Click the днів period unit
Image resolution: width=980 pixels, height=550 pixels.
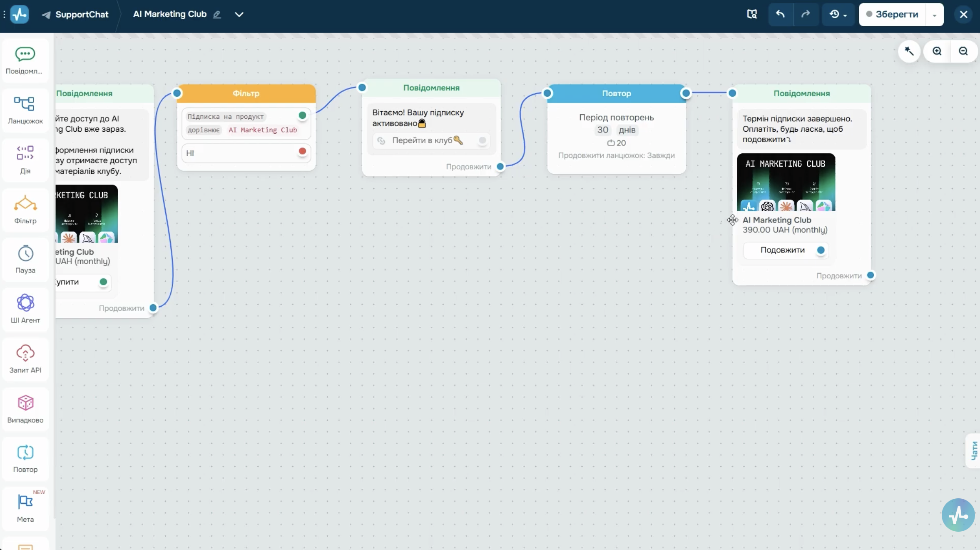click(x=627, y=130)
